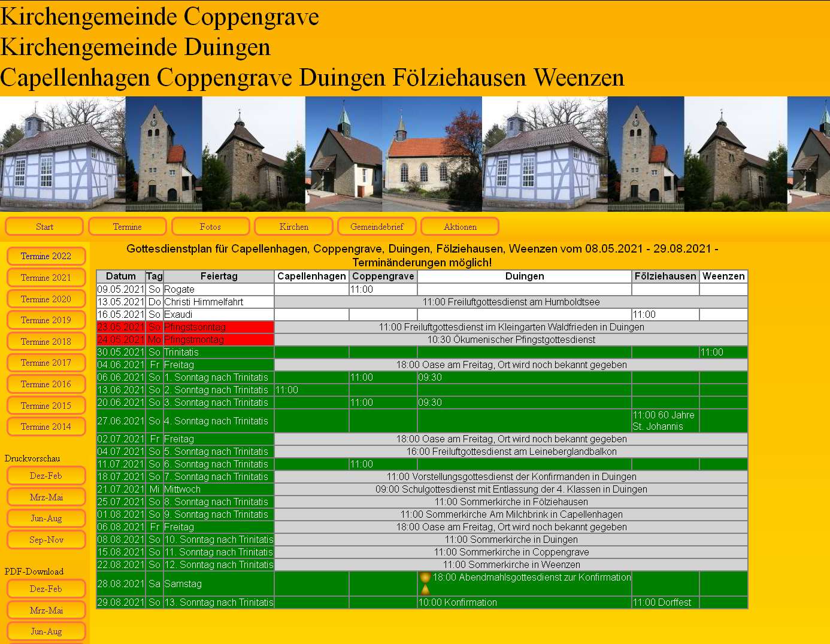Viewport: 830px width, 644px height.
Task: Click the Weenzen column header
Action: 723,276
